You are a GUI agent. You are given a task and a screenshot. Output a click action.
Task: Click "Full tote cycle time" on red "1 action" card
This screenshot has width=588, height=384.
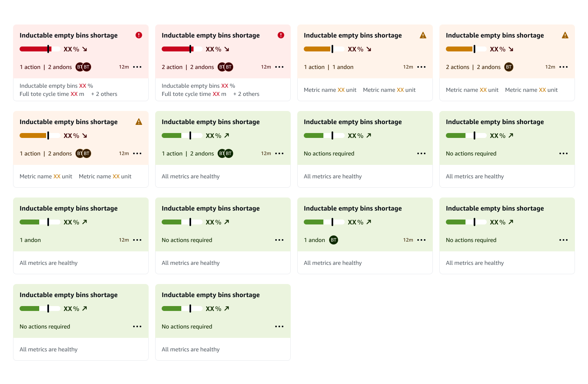tap(44, 94)
